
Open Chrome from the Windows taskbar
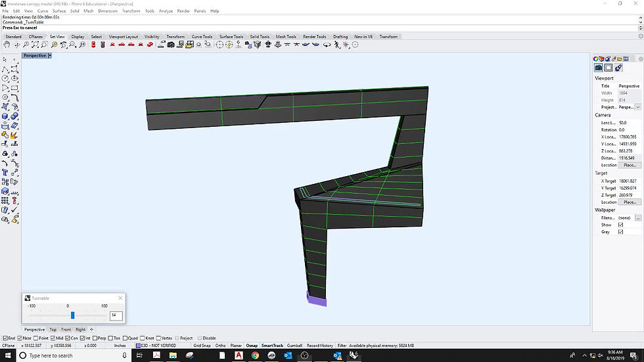[x=255, y=355]
